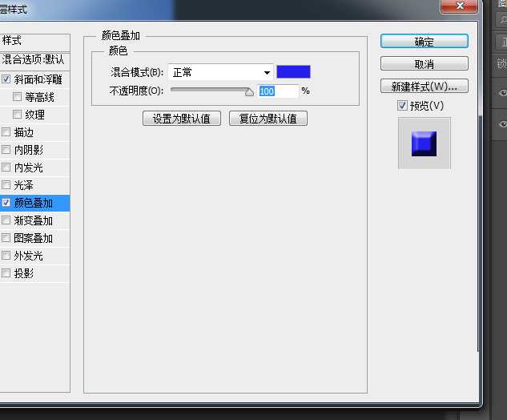The height and width of the screenshot is (420, 507).
Task: Open the 混合模式 dropdown showing 正常
Action: coord(220,72)
